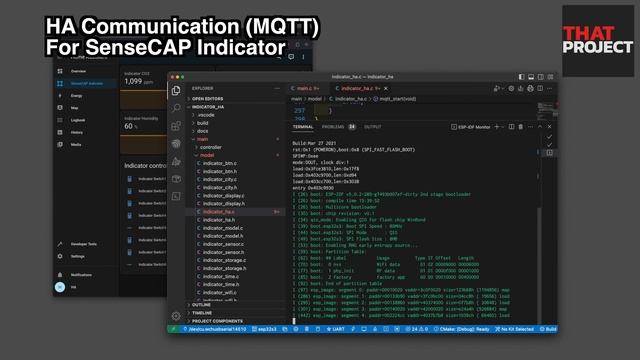The width and height of the screenshot is (640, 360).
Task: Open the Manage gear at the activity bar bottom
Action: click(176, 316)
